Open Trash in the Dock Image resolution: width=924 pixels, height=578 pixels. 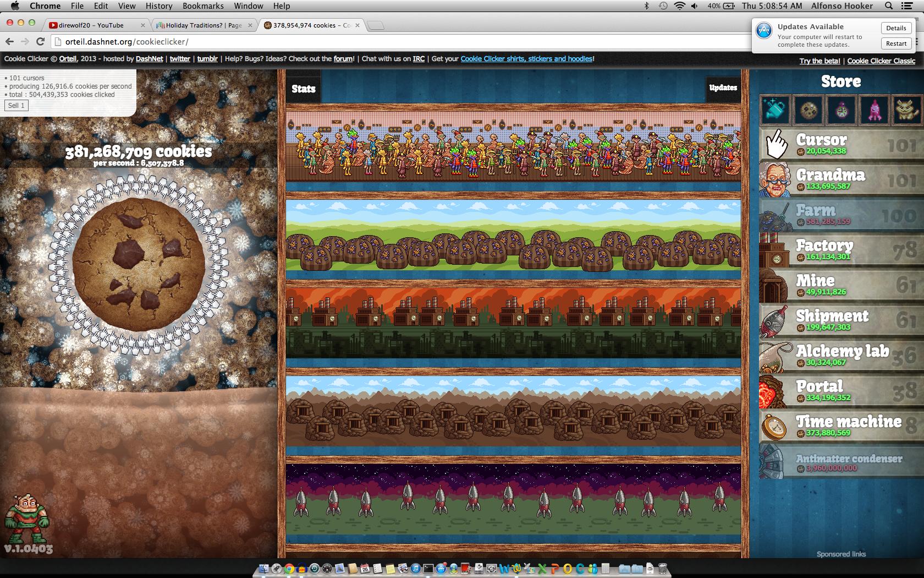662,568
